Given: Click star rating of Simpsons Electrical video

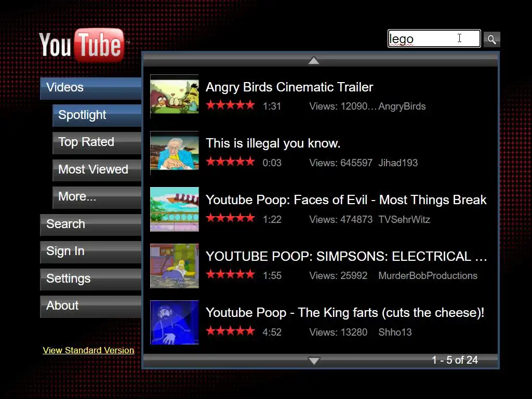Looking at the screenshot, I should [x=230, y=274].
